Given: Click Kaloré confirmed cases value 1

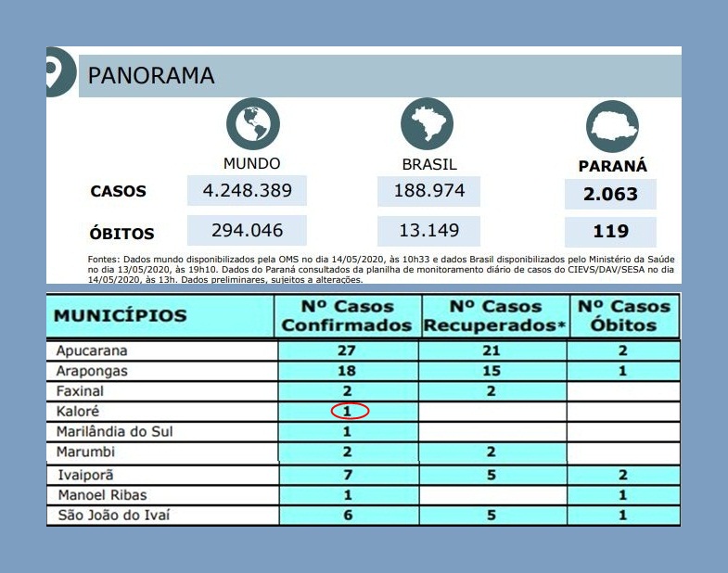Looking at the screenshot, I should pyautogui.click(x=347, y=411).
